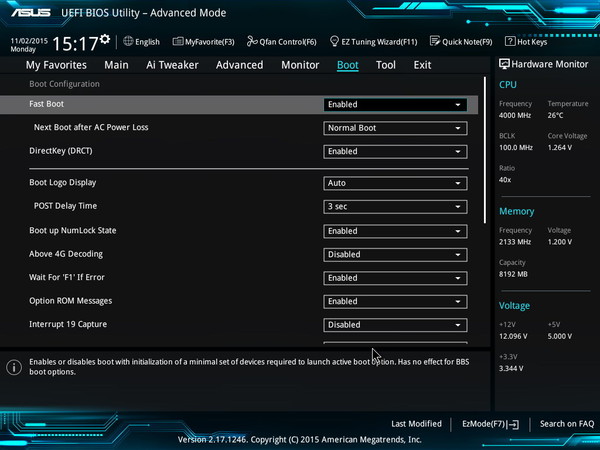
Task: Switch to EzMode(F7)
Action: 484,424
